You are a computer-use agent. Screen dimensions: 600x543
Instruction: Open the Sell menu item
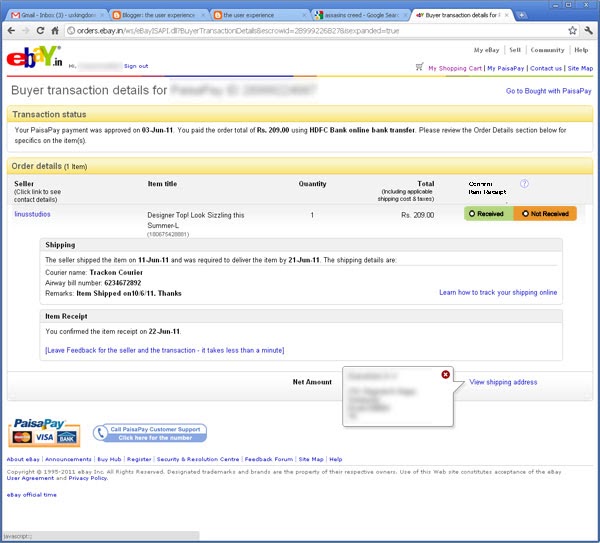point(515,50)
